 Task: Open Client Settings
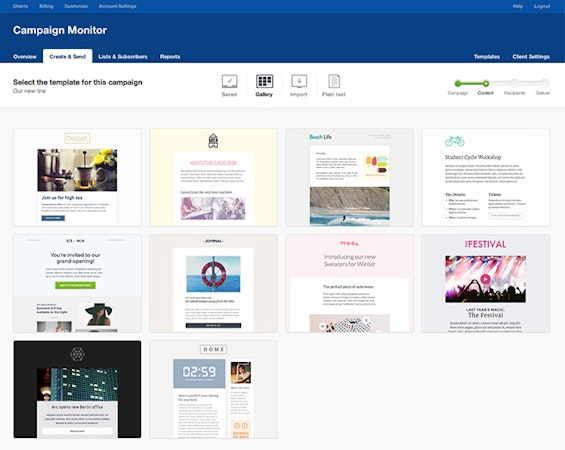[531, 57]
